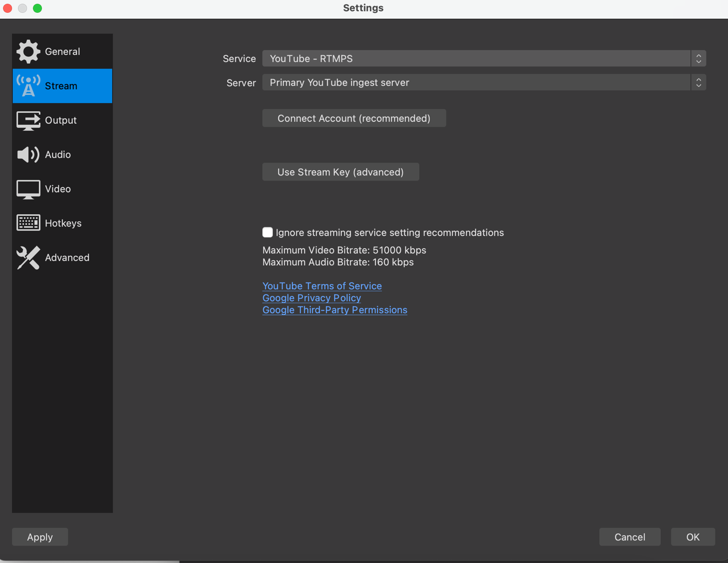Click the Service dropdown arrow stepper
Image resolution: width=728 pixels, height=563 pixels.
(699, 59)
